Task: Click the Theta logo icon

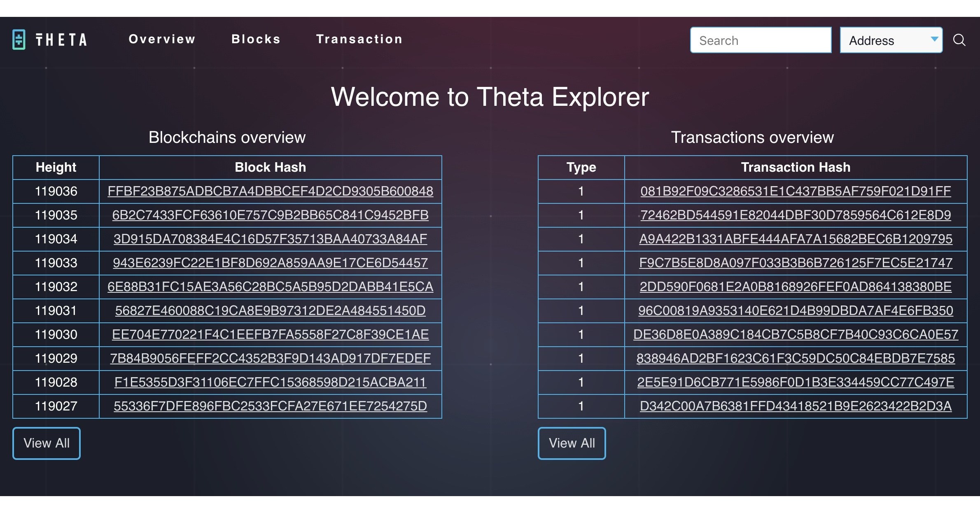Action: pos(18,40)
